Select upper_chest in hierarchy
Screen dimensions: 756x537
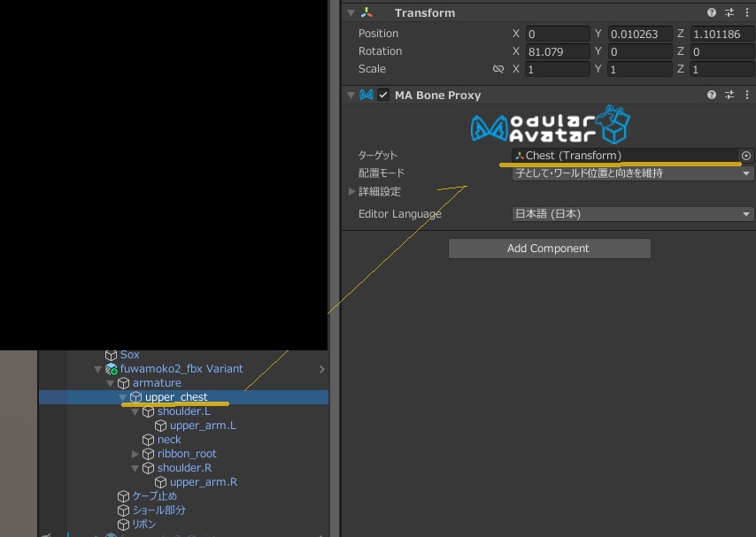pos(176,397)
